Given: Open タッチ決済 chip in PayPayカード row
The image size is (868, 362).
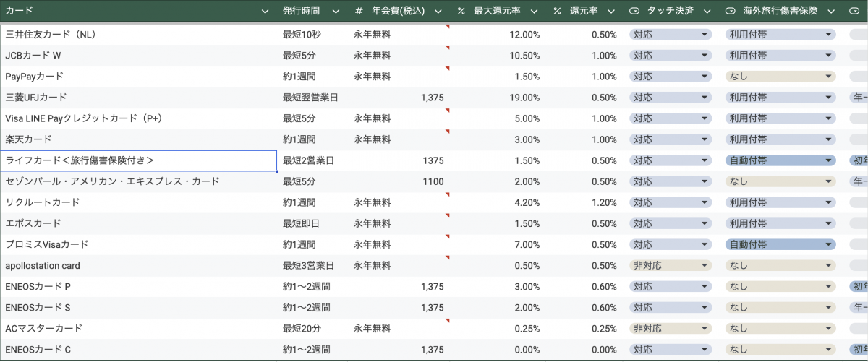Looking at the screenshot, I should coord(671,76).
